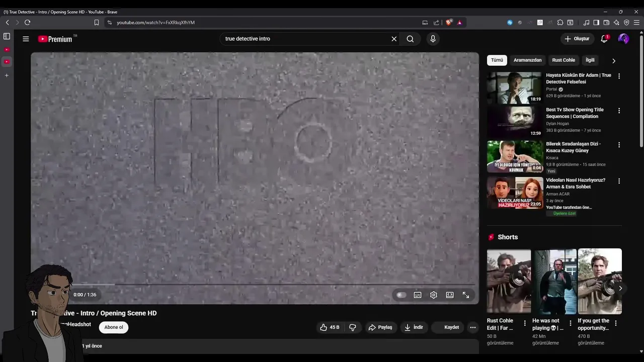The image size is (644, 362).
Task: Reload the page
Action: pyautogui.click(x=27, y=23)
